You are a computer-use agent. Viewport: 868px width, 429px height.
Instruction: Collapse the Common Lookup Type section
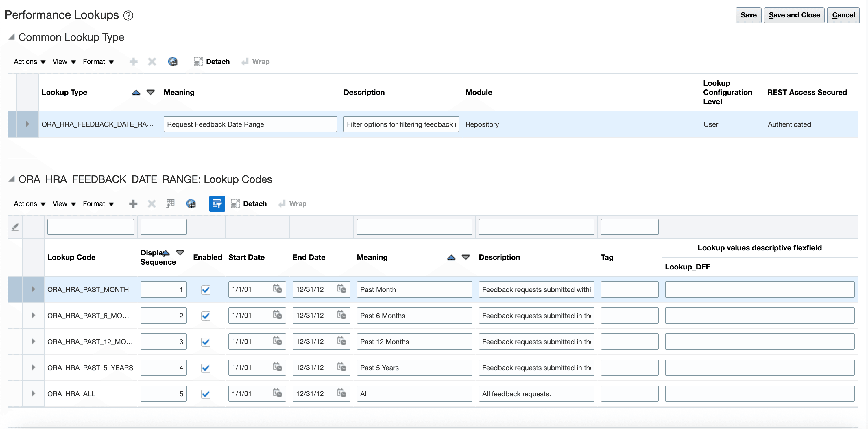point(11,37)
